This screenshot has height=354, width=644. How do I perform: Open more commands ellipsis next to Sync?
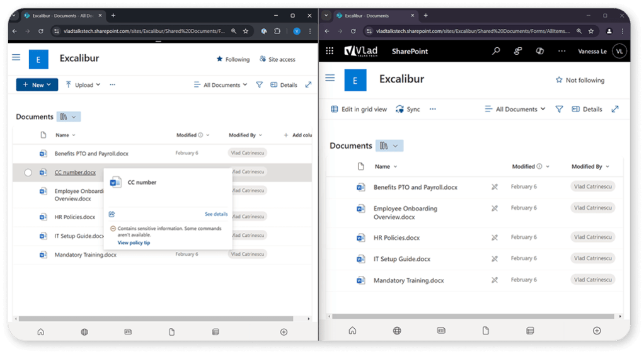[432, 109]
